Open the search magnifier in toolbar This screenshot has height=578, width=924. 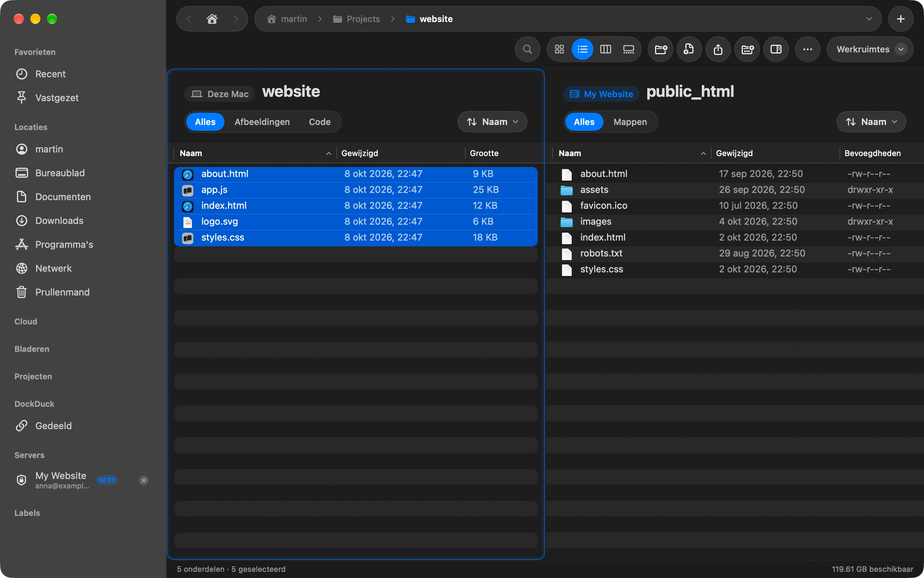(527, 49)
